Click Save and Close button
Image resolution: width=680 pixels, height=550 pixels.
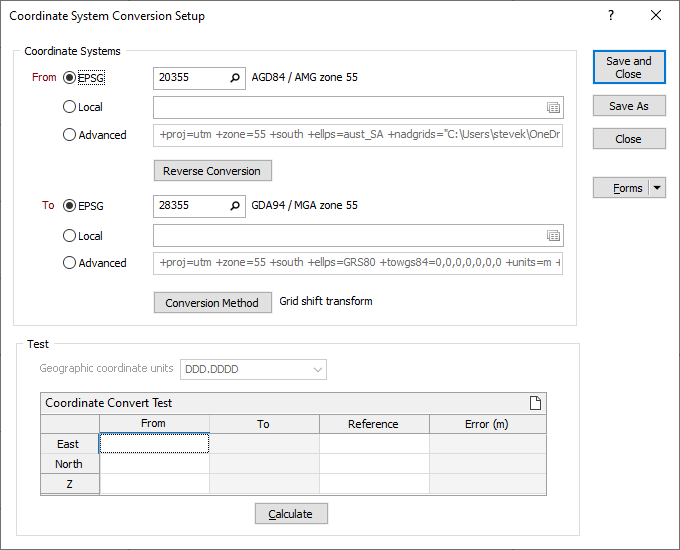[x=629, y=68]
